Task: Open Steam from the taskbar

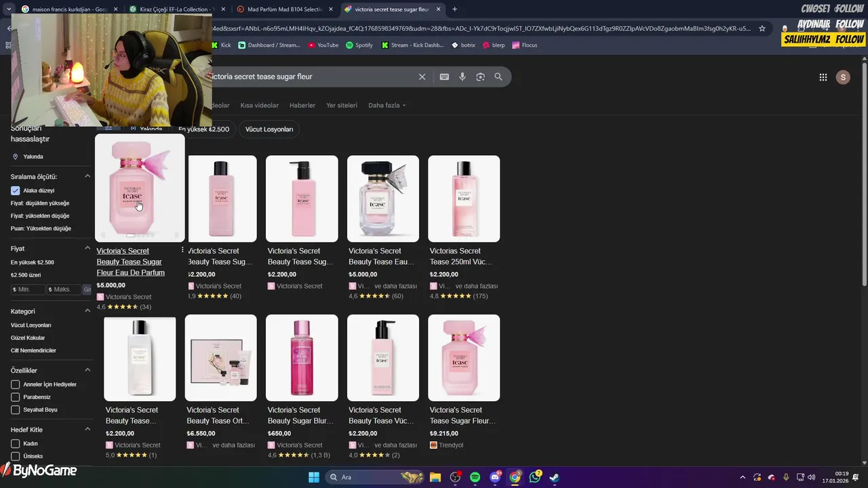Action: [x=554, y=477]
